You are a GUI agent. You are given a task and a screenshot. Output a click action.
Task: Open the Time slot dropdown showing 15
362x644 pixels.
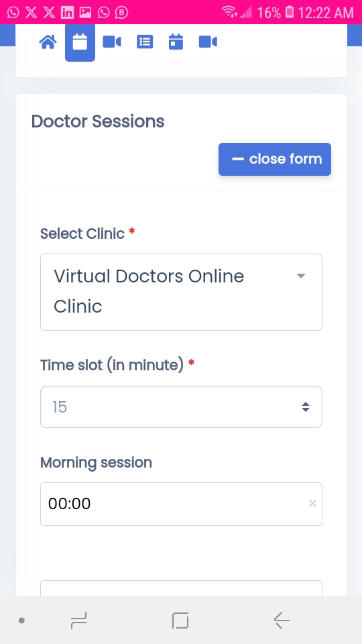[x=181, y=407]
